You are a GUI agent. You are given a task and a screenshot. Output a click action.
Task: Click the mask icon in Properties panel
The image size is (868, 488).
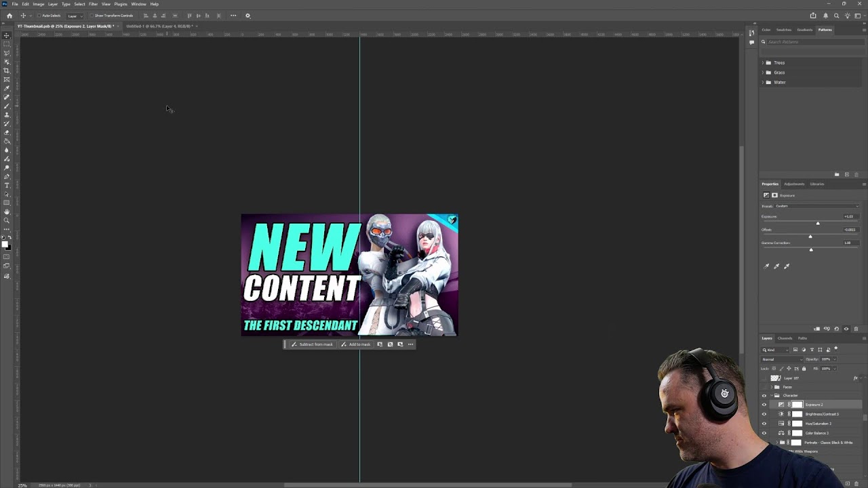coord(774,195)
